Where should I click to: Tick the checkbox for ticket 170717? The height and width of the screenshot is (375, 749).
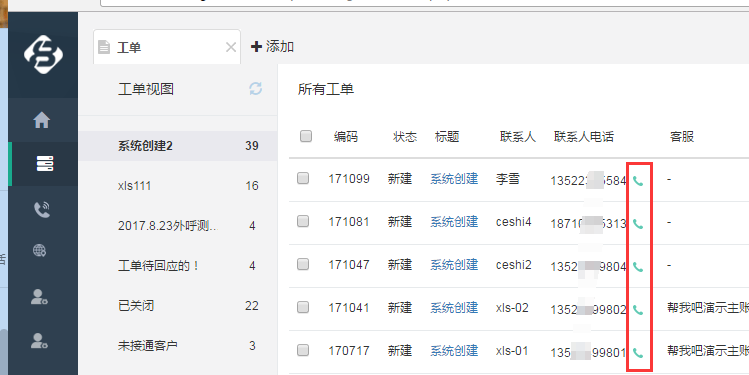click(303, 350)
